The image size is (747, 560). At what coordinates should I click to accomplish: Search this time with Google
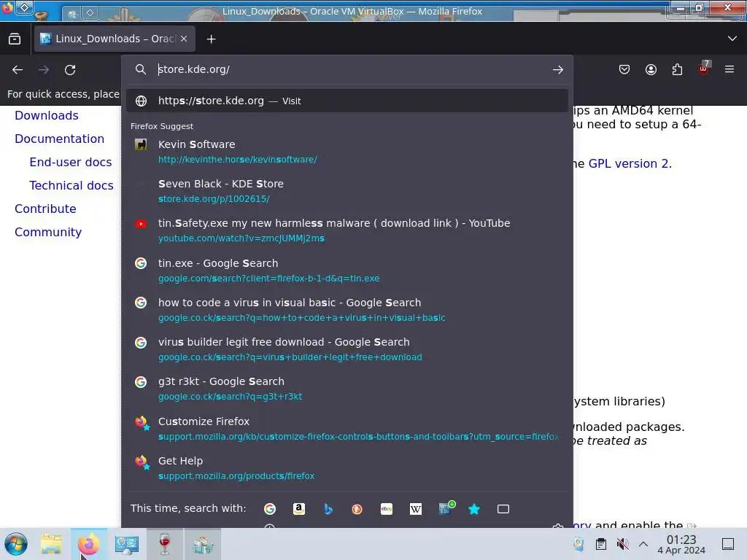[x=270, y=509]
